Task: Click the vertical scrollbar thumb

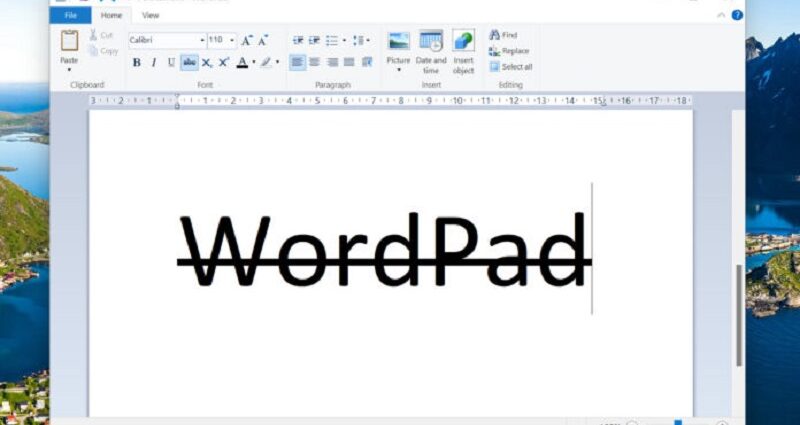Action: [x=739, y=315]
